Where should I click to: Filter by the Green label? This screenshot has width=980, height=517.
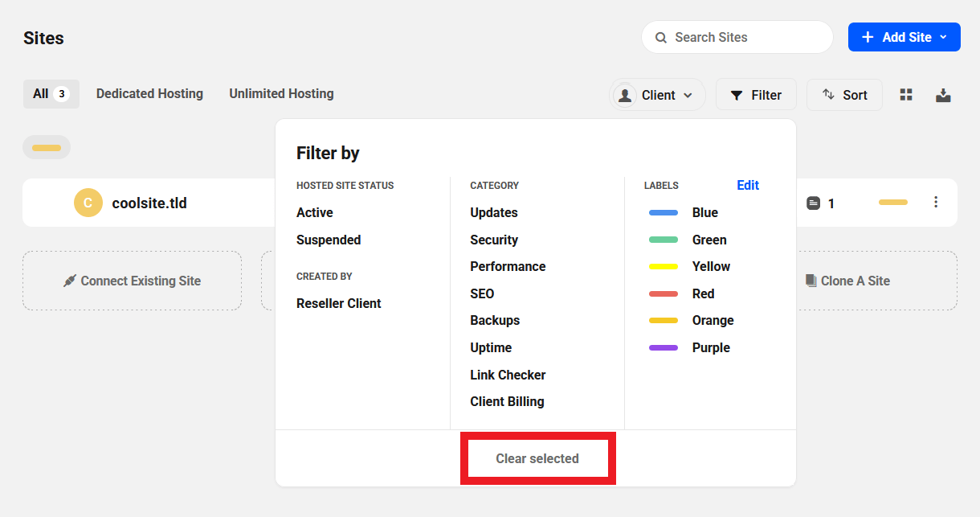[x=688, y=240]
